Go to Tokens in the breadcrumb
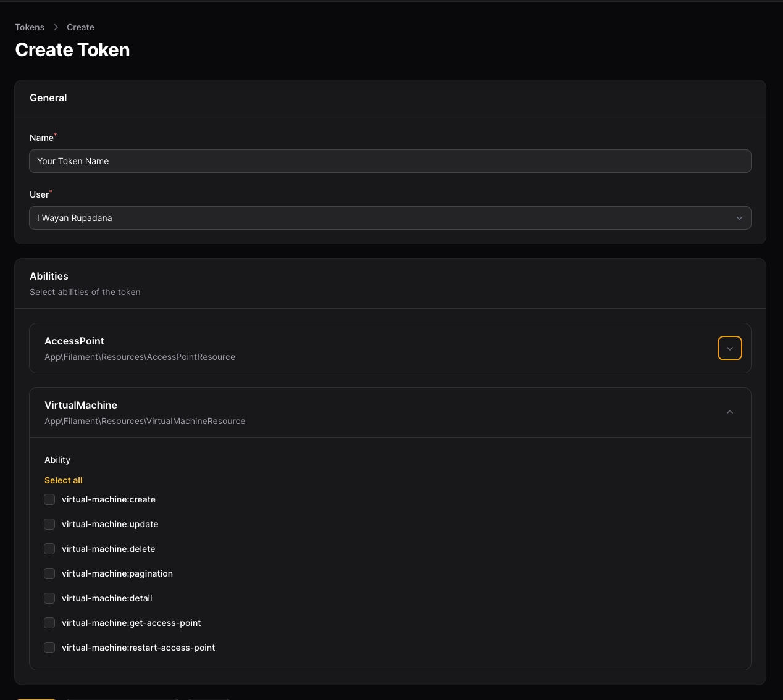783x700 pixels. point(30,27)
